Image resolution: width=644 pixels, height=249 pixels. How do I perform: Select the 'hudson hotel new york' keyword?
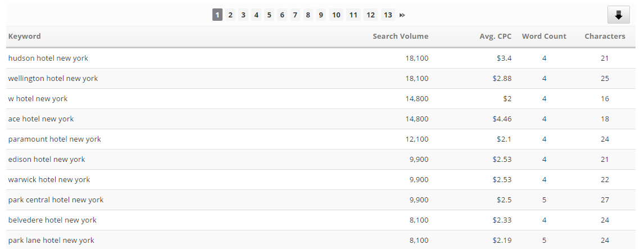[48, 58]
